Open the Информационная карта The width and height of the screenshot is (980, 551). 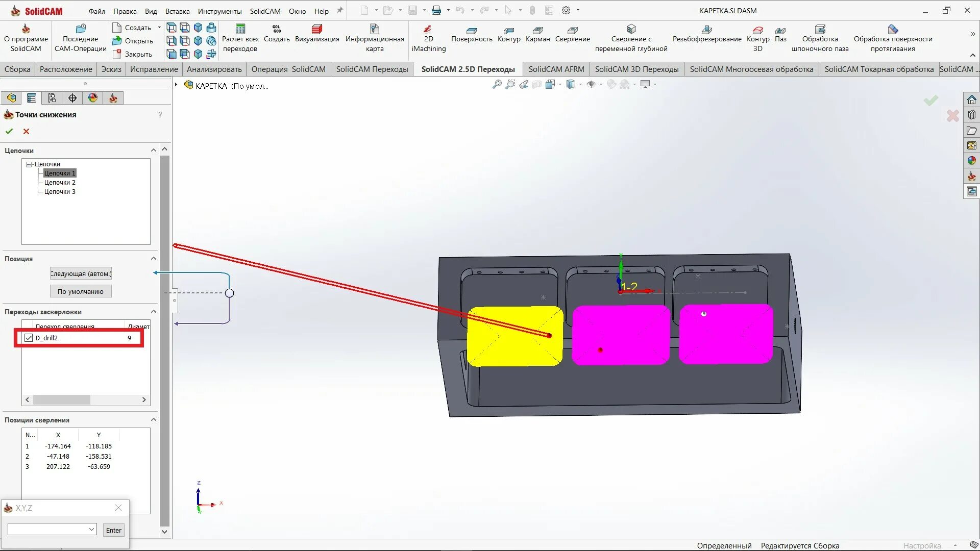point(375,38)
